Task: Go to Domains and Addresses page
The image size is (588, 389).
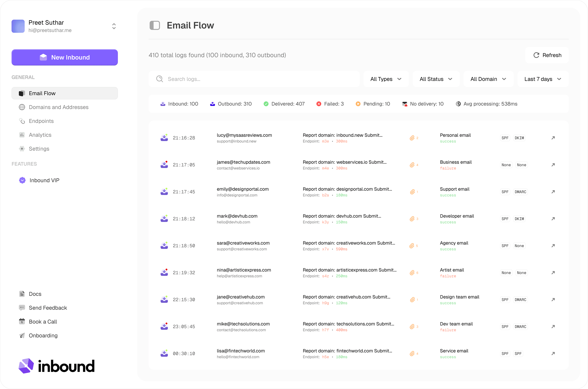Action: point(58,107)
